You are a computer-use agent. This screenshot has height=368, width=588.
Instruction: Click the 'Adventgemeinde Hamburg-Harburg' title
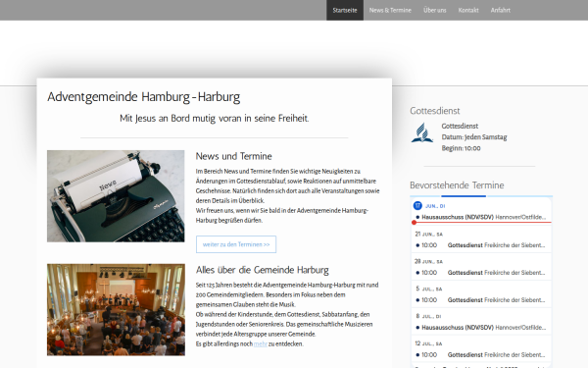[144, 97]
